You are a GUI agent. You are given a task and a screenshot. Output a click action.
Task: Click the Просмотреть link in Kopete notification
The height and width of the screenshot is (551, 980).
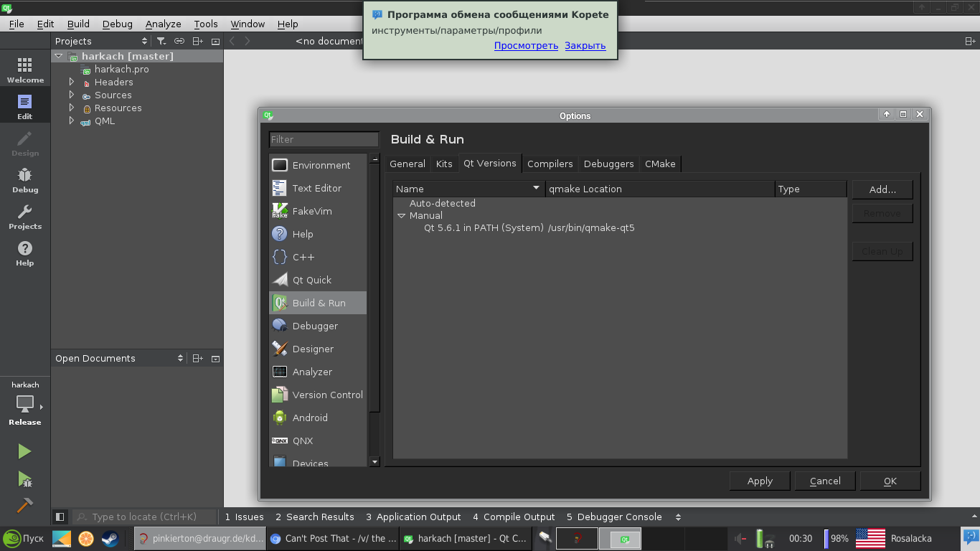click(526, 46)
